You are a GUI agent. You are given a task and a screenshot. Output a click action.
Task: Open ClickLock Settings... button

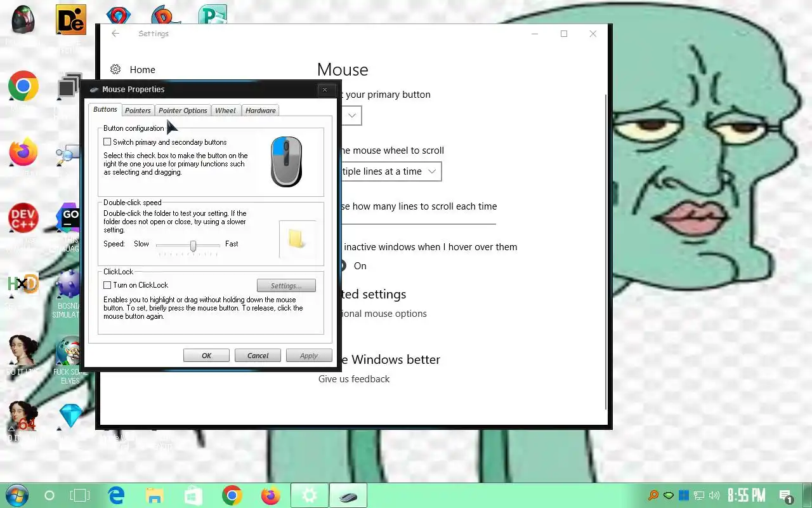click(x=286, y=286)
